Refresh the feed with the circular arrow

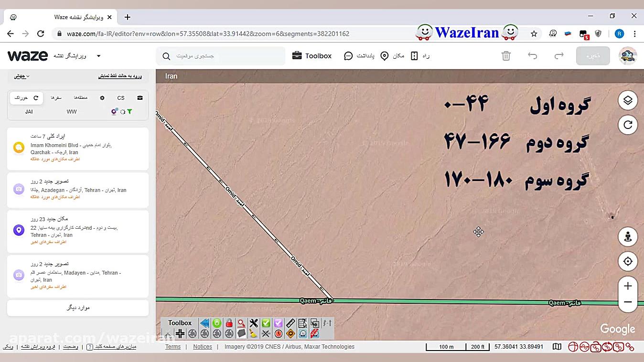36,98
